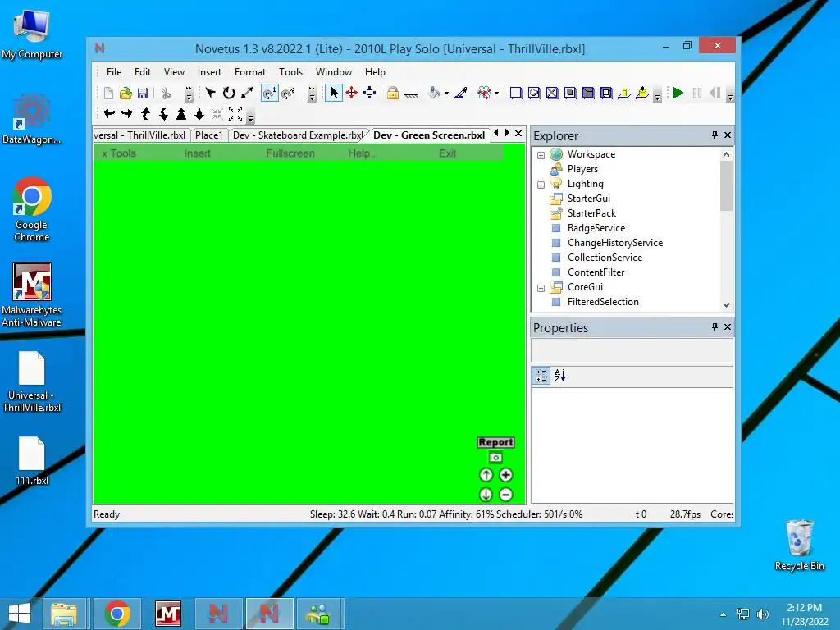Open the camera toolbar overflow options
840x630 pixels.
click(x=250, y=116)
